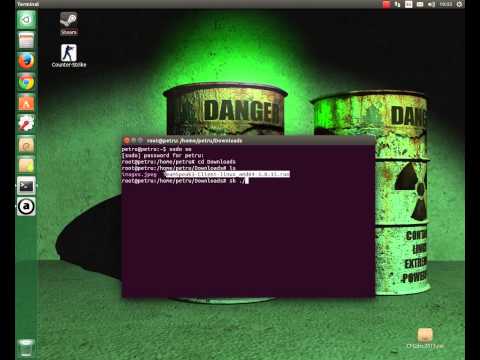
Task: Click the red indicator in the top panel
Action: click(387, 4)
